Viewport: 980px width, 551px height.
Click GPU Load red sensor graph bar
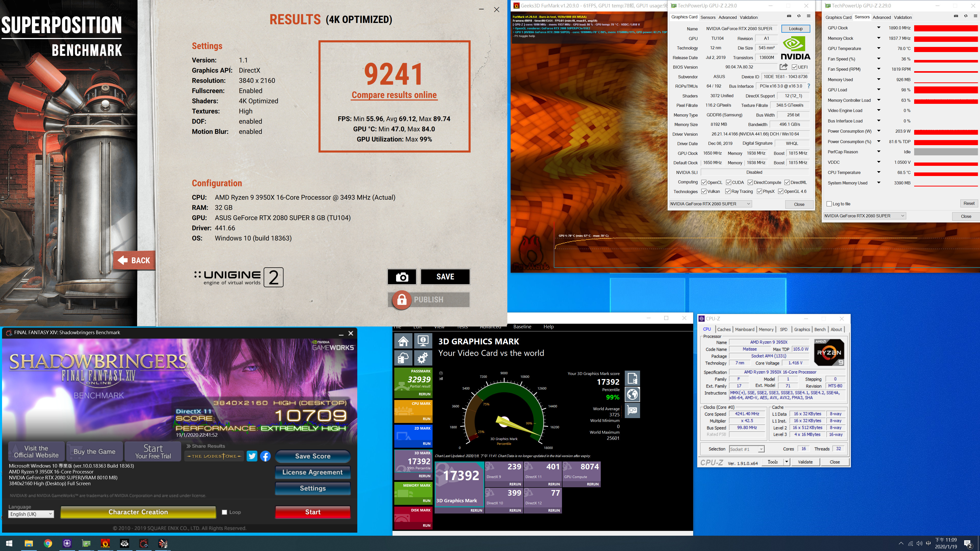pyautogui.click(x=946, y=90)
